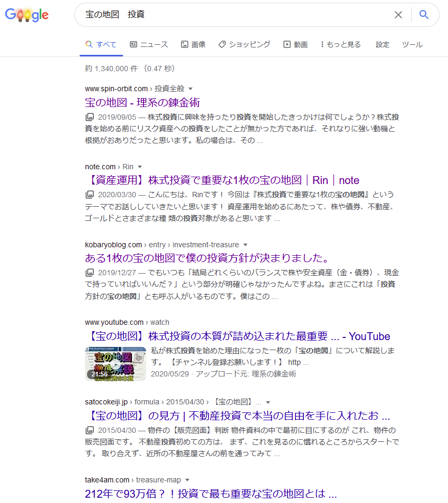This screenshot has width=448, height=503.
Task: Open the 画像 images tab
Action: click(x=193, y=45)
